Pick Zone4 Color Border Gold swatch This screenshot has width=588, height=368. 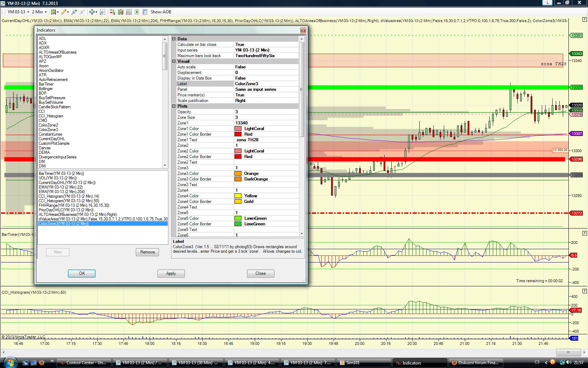238,202
